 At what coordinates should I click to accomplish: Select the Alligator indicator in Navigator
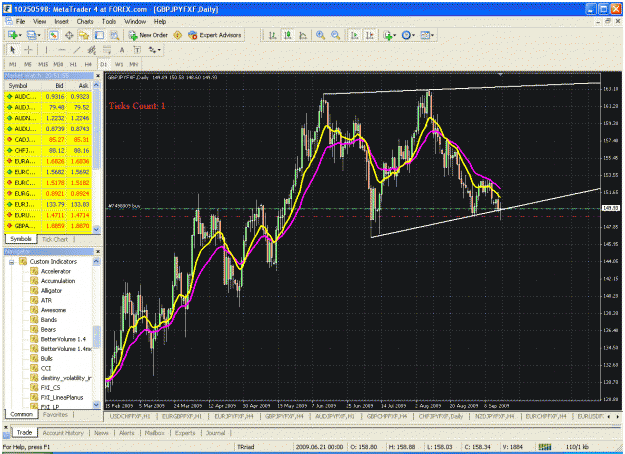tap(51, 291)
